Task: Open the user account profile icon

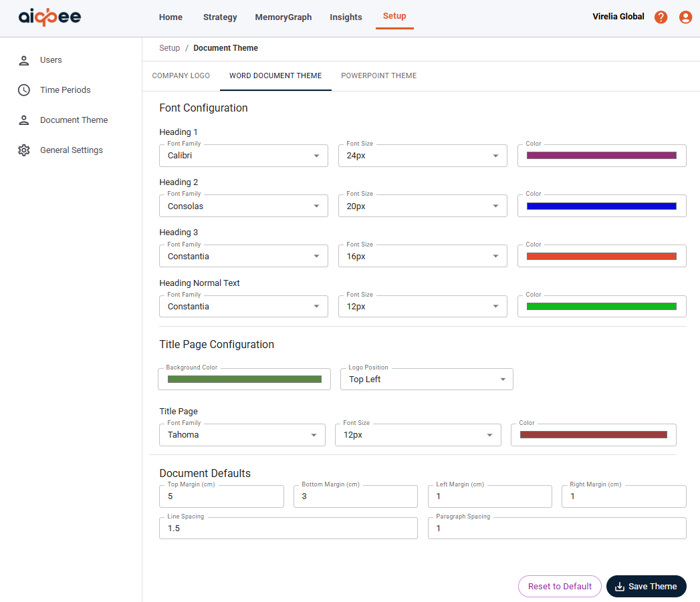Action: tap(685, 17)
